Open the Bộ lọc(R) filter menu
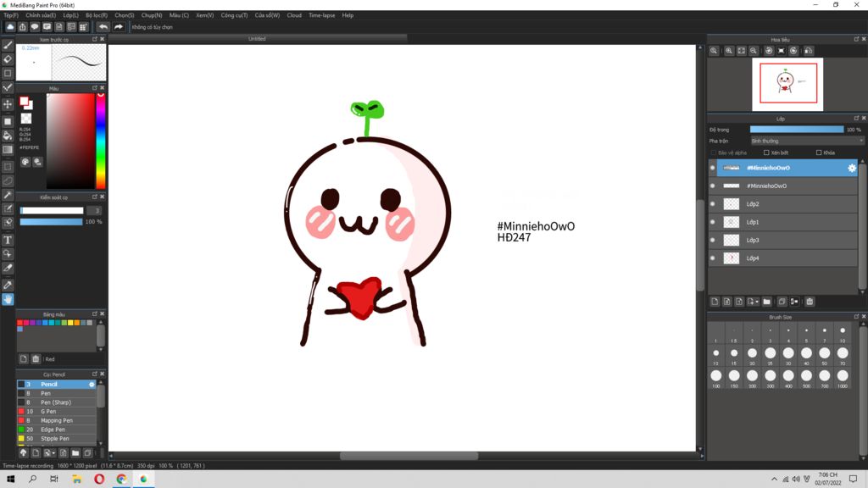 [x=96, y=15]
